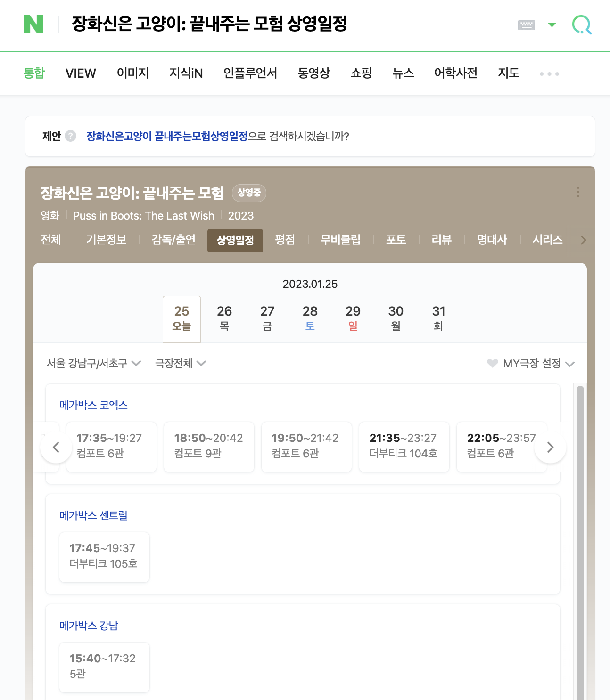Click the theater list vertical scrollbar
The height and width of the screenshot is (700, 610).
click(x=580, y=542)
